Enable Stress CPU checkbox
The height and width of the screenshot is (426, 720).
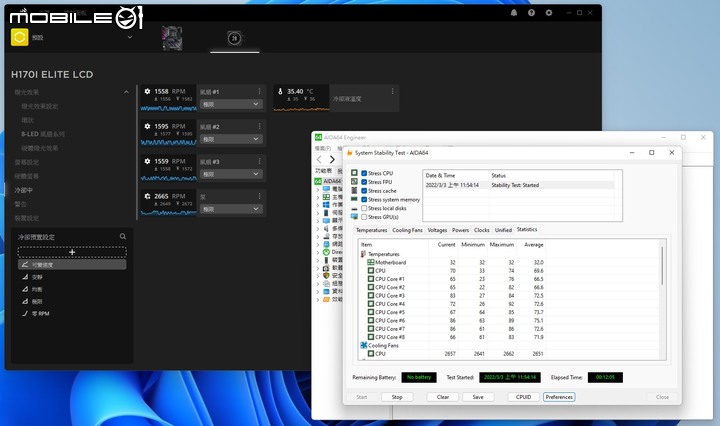364,173
